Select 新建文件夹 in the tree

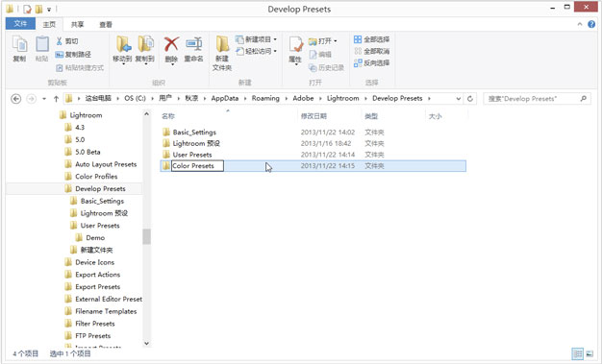click(x=96, y=250)
